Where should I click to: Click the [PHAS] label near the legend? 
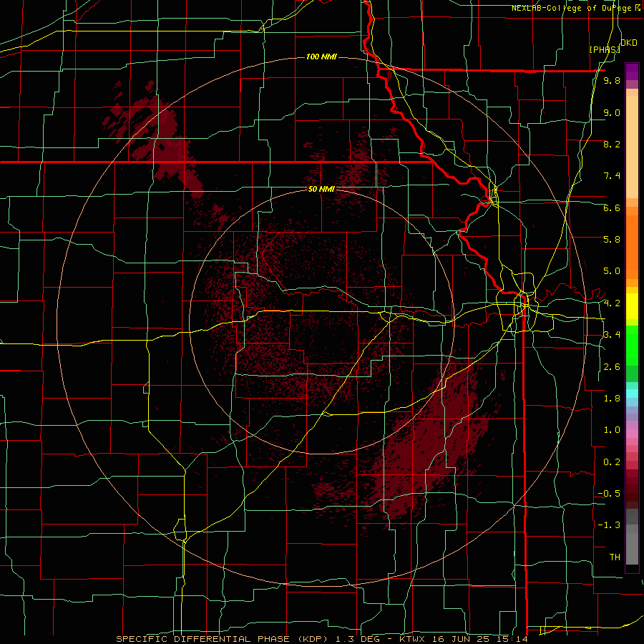[605, 49]
